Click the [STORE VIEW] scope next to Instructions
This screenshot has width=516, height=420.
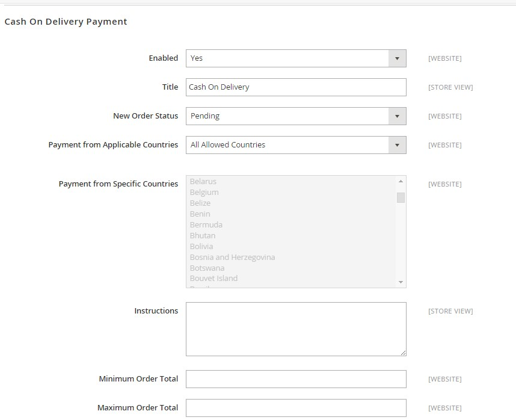pyautogui.click(x=450, y=311)
